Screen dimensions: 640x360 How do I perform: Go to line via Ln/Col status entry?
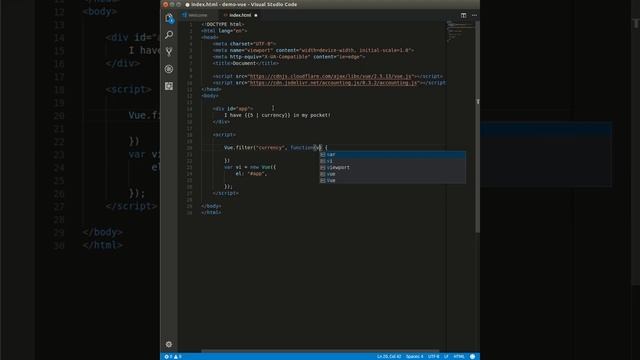[389, 357]
